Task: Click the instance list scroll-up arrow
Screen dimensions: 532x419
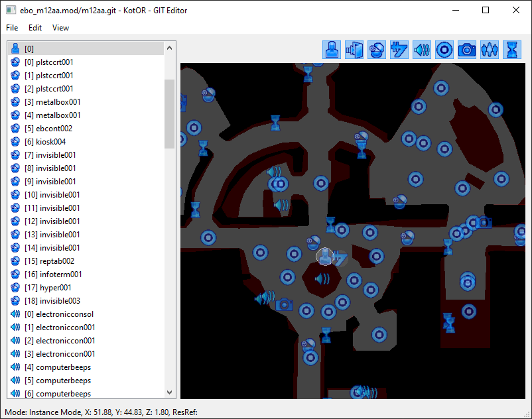Action: point(170,48)
